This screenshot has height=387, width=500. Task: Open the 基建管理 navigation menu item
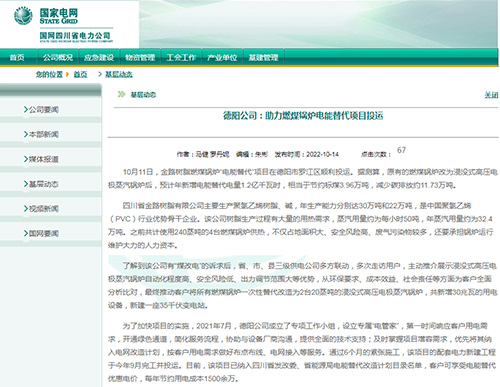tap(263, 57)
